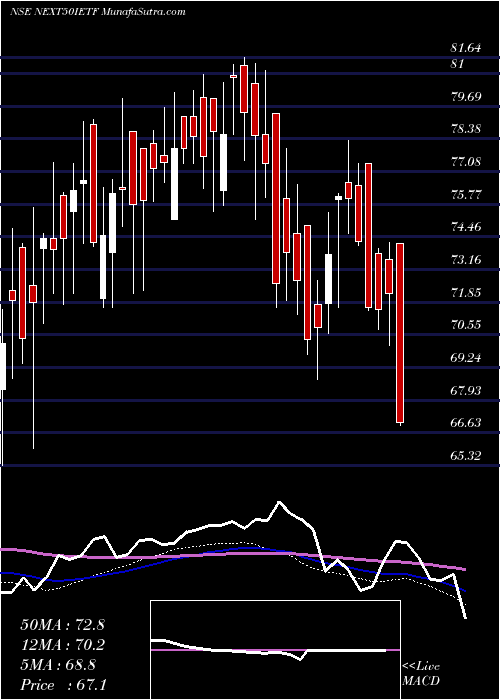Screen dimensions: 500x700
Task: Select the 65.32 axis value
Action: coord(466,456)
